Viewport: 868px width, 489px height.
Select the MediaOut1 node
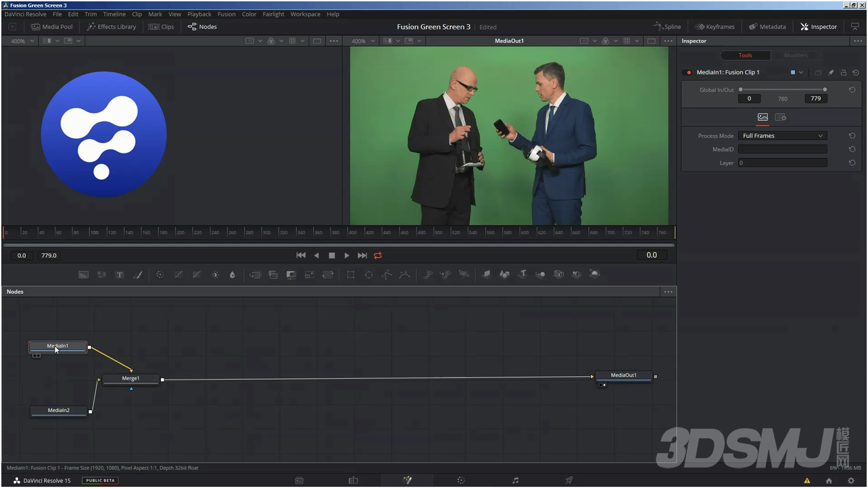(x=623, y=376)
